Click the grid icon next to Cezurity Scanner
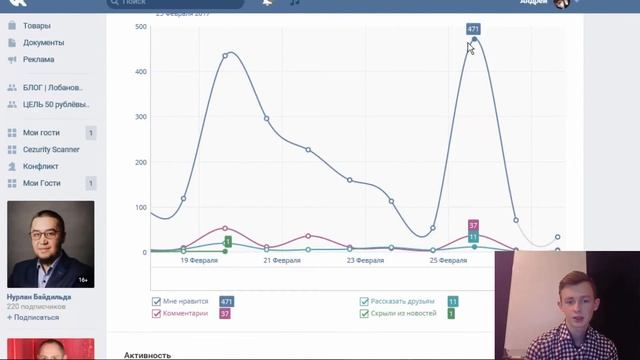 (x=12, y=150)
